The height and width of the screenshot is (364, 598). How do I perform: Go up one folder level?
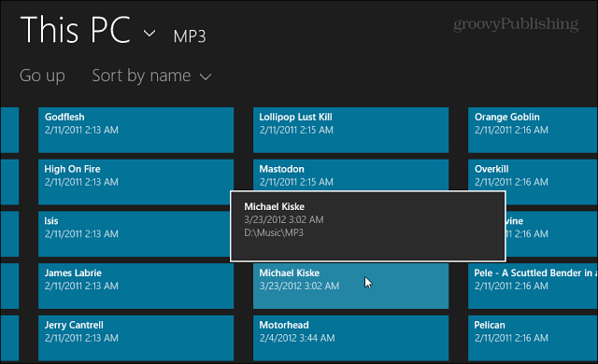42,76
